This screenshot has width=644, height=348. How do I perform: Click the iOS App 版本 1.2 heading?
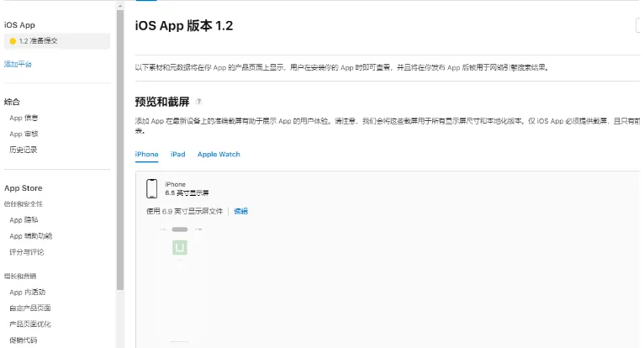pos(184,26)
